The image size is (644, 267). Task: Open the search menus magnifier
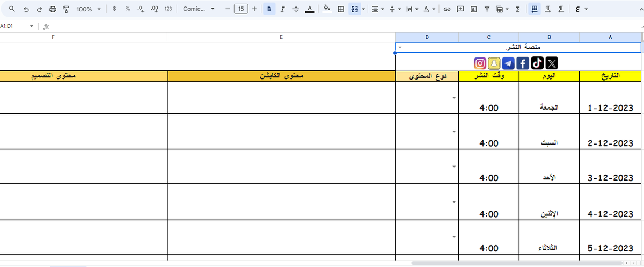12,9
